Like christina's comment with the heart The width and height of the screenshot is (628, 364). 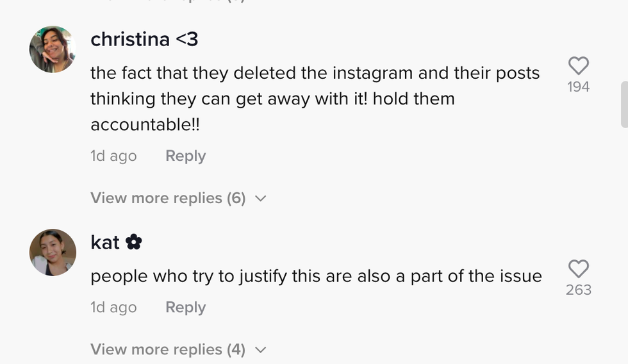coord(578,65)
